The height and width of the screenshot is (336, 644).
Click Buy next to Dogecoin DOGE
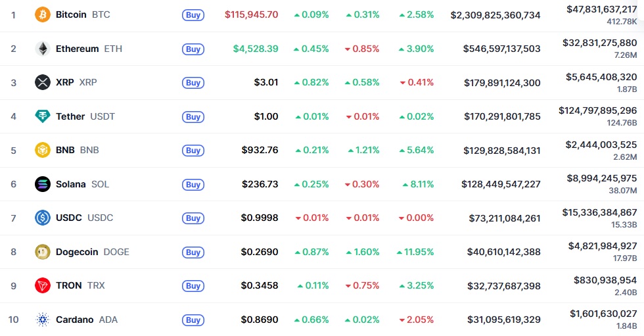click(193, 252)
